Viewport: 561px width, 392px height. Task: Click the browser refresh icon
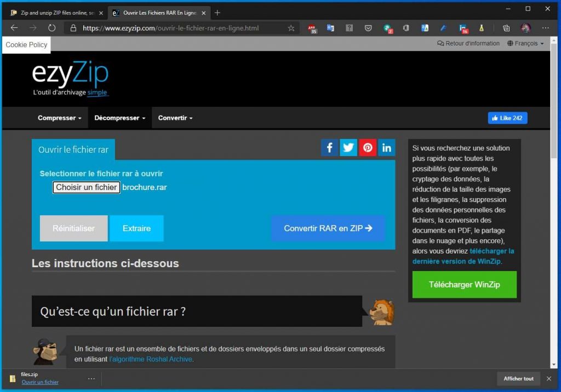(51, 28)
